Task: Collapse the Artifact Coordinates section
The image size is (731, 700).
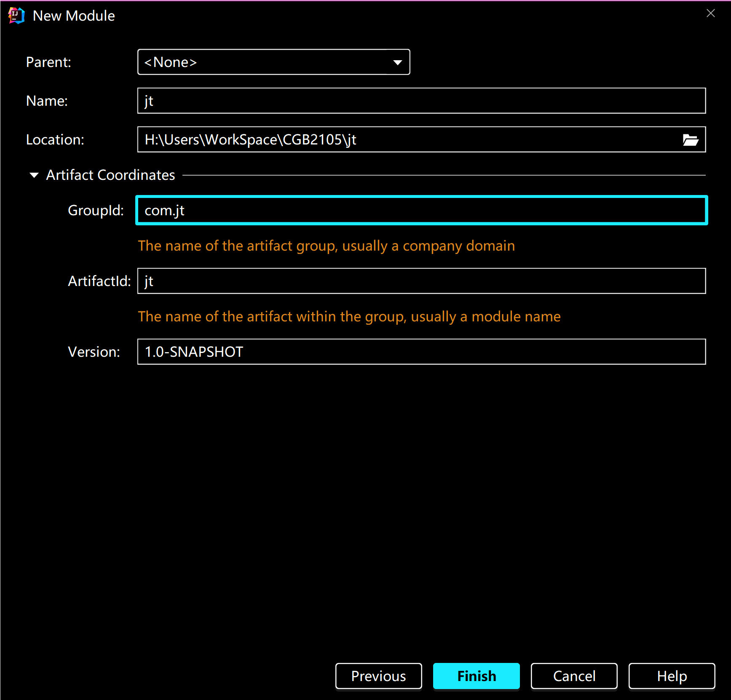Action: point(34,175)
